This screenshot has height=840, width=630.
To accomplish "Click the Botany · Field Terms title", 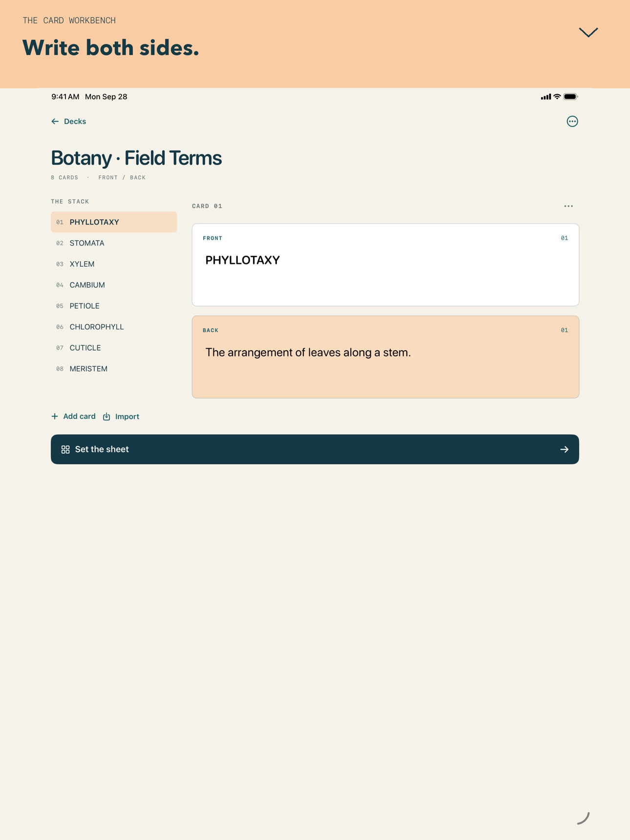I will pyautogui.click(x=136, y=158).
